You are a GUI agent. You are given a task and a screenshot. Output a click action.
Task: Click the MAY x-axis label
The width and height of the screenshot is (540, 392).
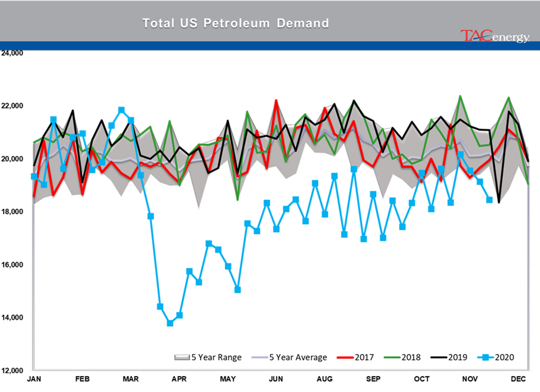(228, 379)
